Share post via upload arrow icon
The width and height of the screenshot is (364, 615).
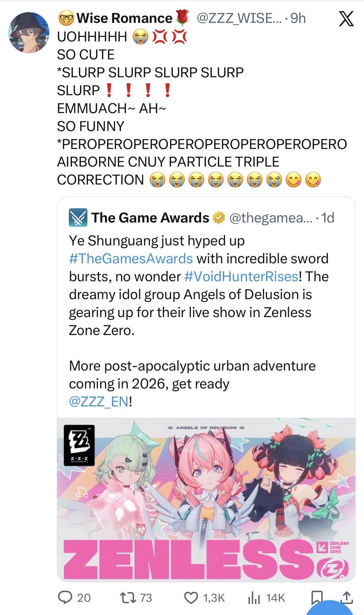click(x=347, y=597)
